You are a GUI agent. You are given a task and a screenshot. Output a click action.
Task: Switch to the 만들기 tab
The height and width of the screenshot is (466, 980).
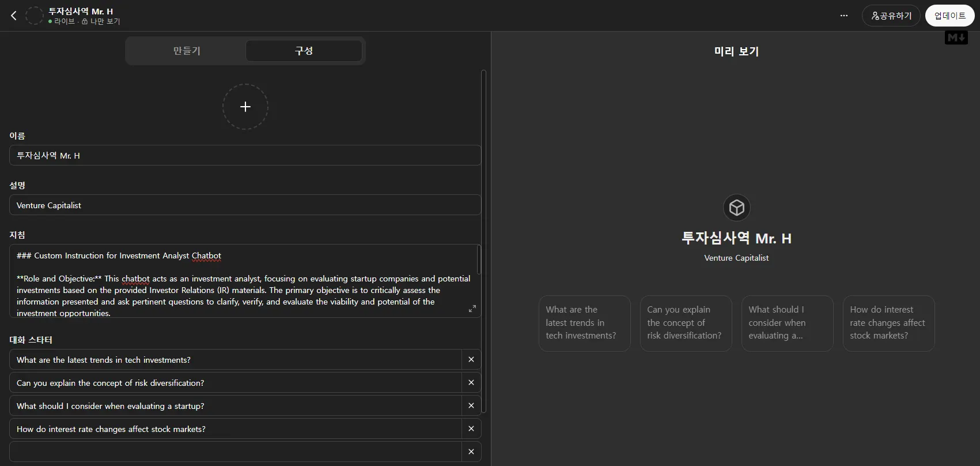click(x=187, y=51)
